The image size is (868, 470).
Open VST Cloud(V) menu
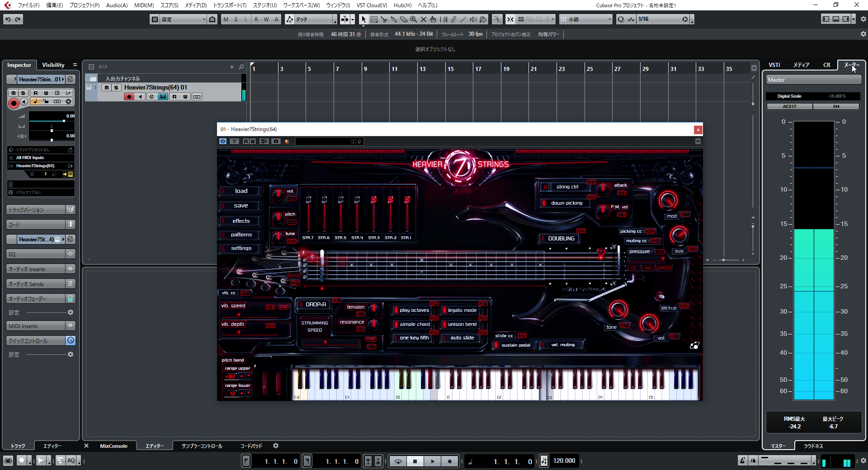coord(372,5)
